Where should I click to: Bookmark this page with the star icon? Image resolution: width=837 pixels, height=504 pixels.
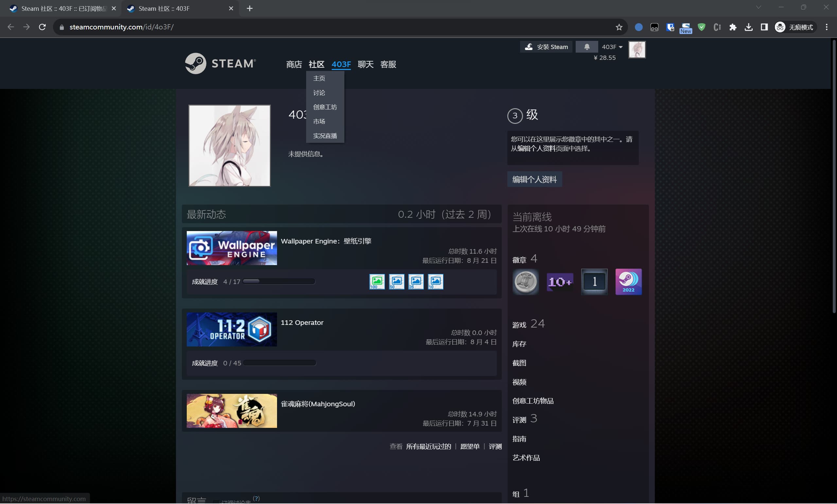click(x=619, y=27)
